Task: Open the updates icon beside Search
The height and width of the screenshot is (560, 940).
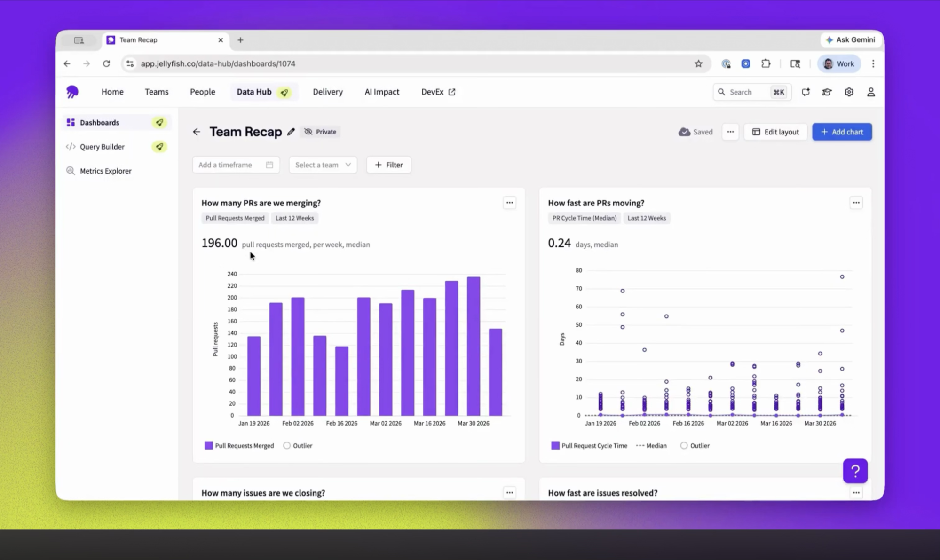Action: pyautogui.click(x=806, y=92)
